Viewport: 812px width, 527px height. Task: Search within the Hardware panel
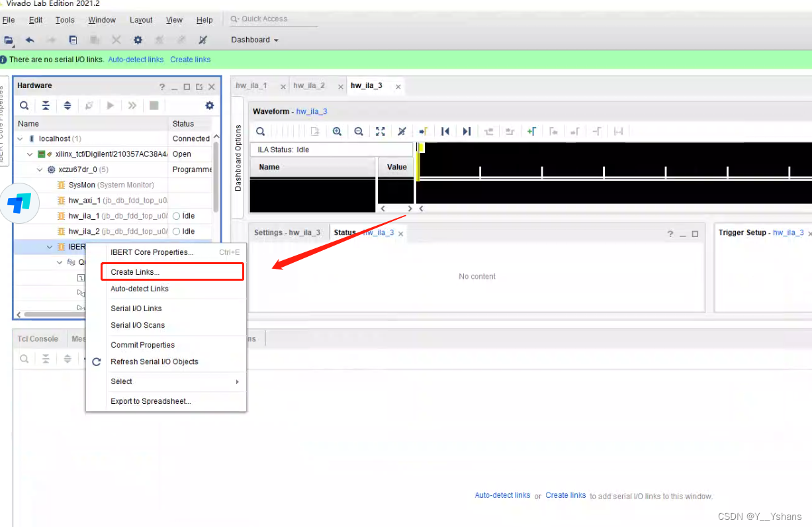[x=24, y=105]
